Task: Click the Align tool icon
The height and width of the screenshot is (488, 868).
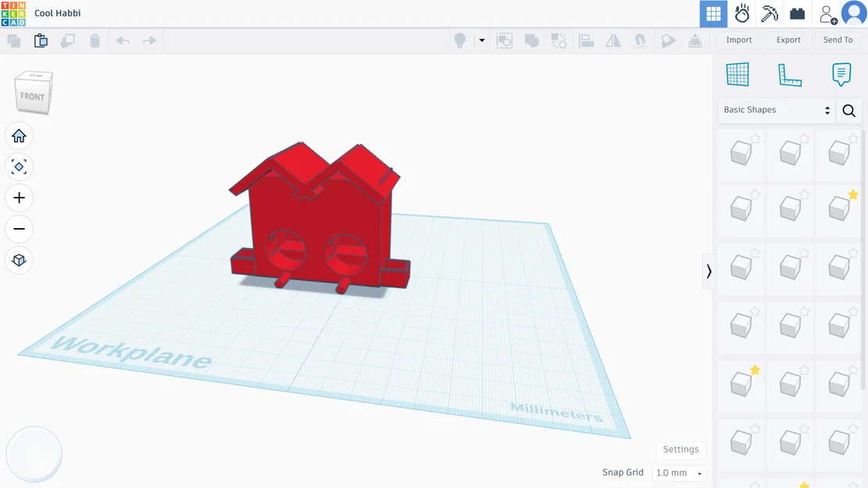Action: [x=586, y=41]
